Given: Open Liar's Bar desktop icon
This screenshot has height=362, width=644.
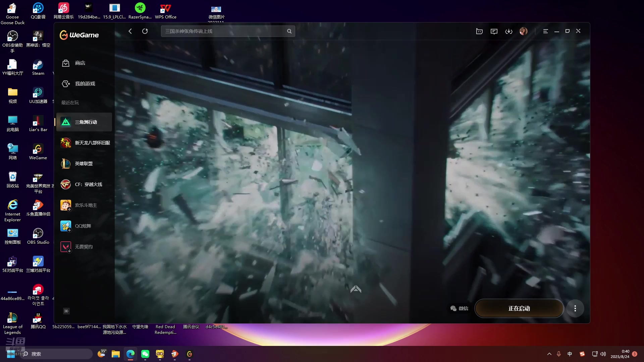Looking at the screenshot, I should [38, 124].
